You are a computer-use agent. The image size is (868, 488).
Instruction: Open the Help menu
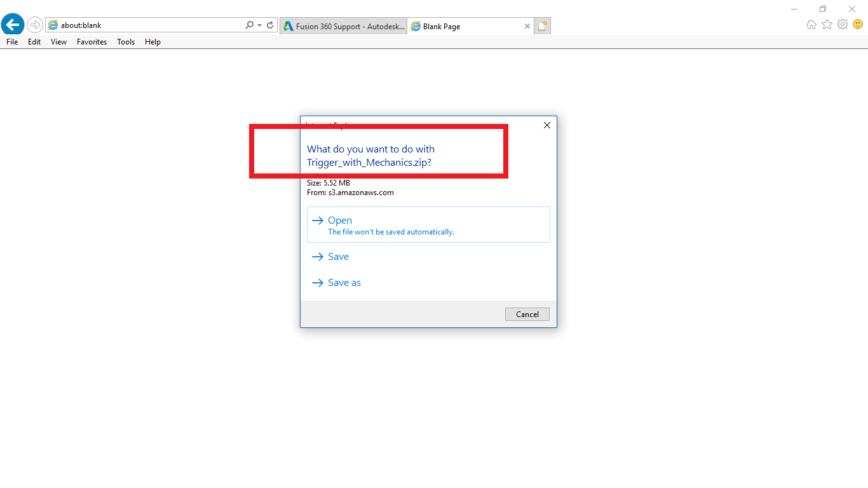tap(153, 42)
